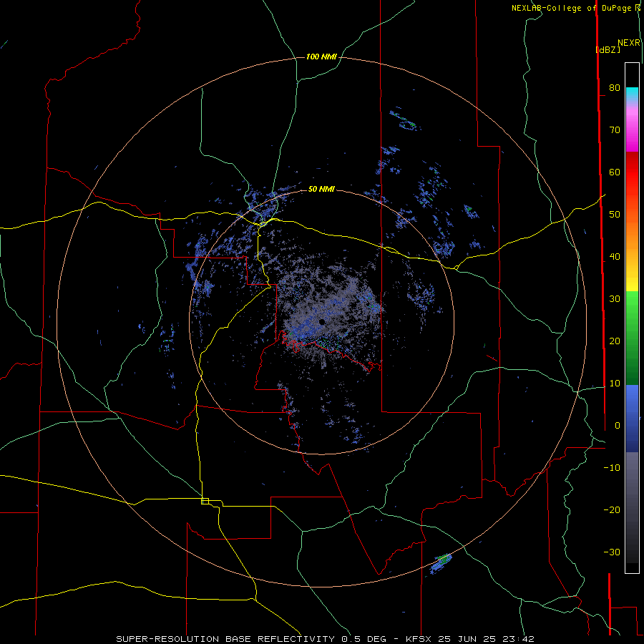Click the 100 NMI range ring label
This screenshot has width=644, height=644.
coord(321,57)
